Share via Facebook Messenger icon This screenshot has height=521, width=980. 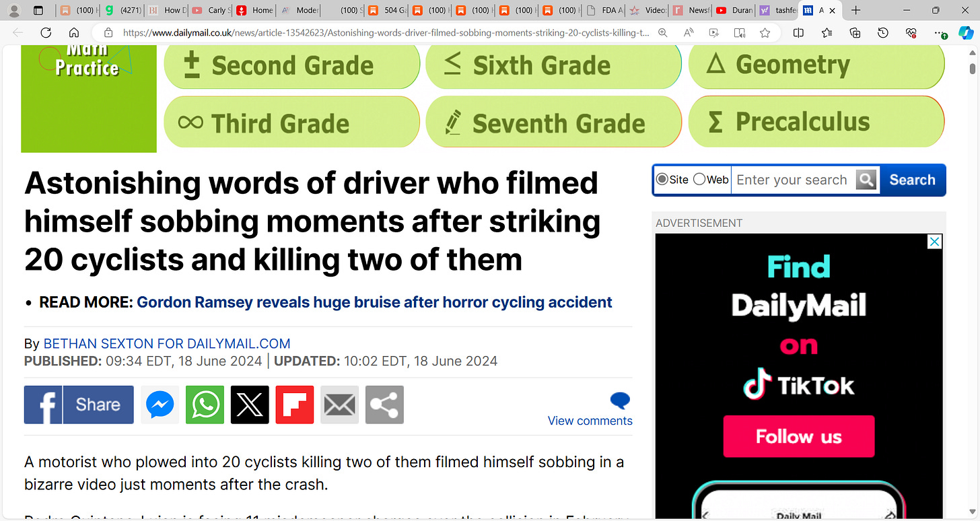pos(160,405)
